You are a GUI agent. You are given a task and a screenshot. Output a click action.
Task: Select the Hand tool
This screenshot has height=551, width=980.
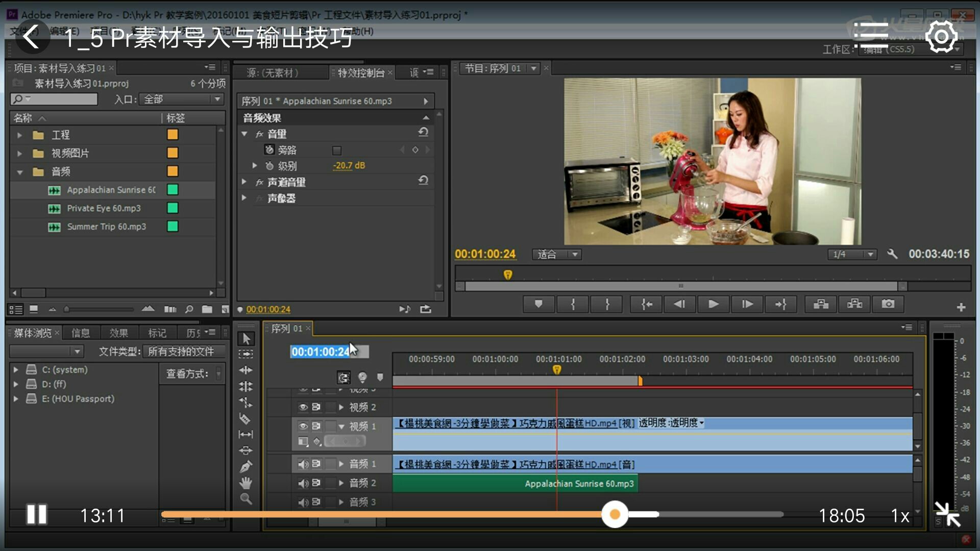(246, 483)
